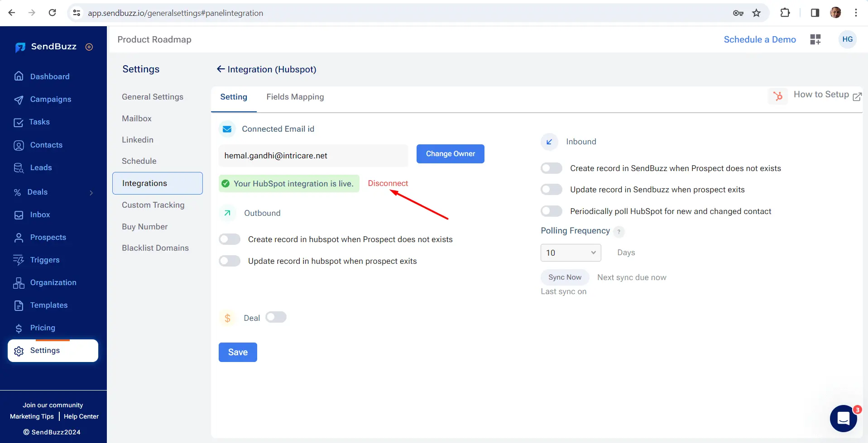Click the Templates document icon
This screenshot has height=443, width=868.
tap(19, 305)
